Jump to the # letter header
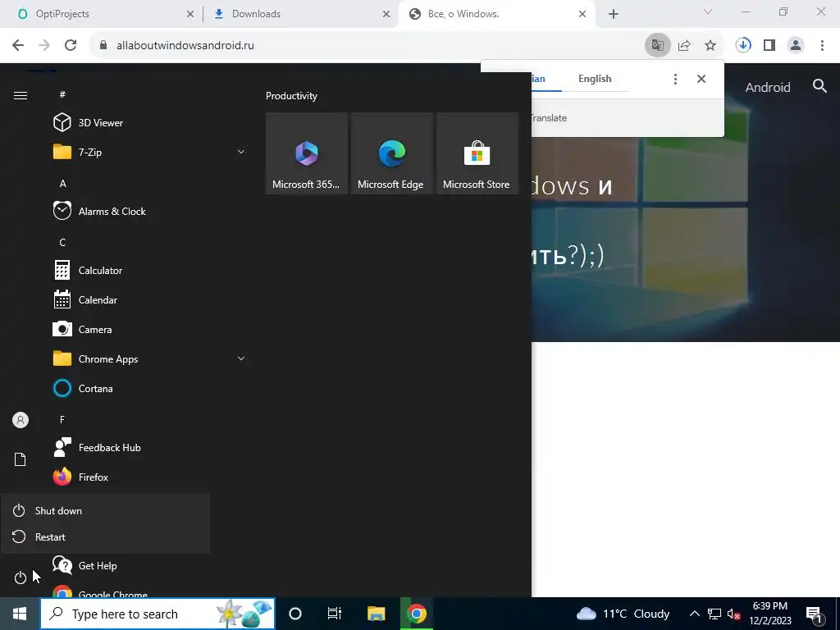Screen dimensions: 840x630 tap(62, 94)
